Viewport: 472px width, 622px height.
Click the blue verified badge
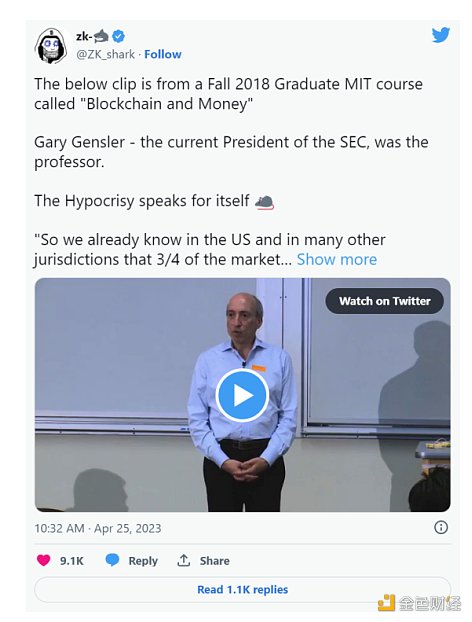point(118,36)
